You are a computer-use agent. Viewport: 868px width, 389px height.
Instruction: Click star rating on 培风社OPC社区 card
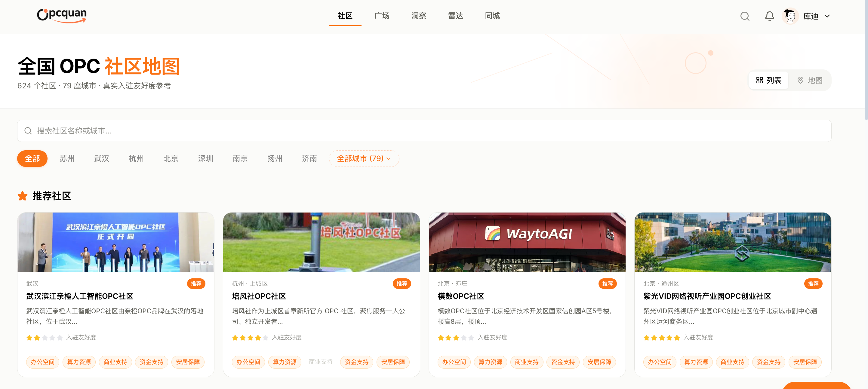click(250, 338)
